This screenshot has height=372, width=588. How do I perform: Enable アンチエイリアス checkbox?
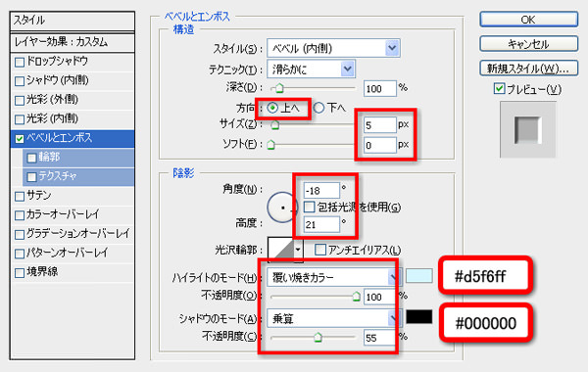pos(320,250)
